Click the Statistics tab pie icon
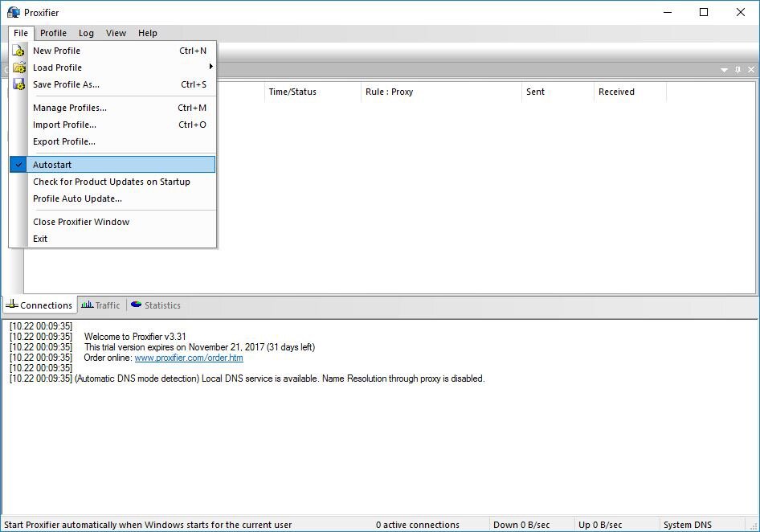The height and width of the screenshot is (532, 760). point(137,305)
